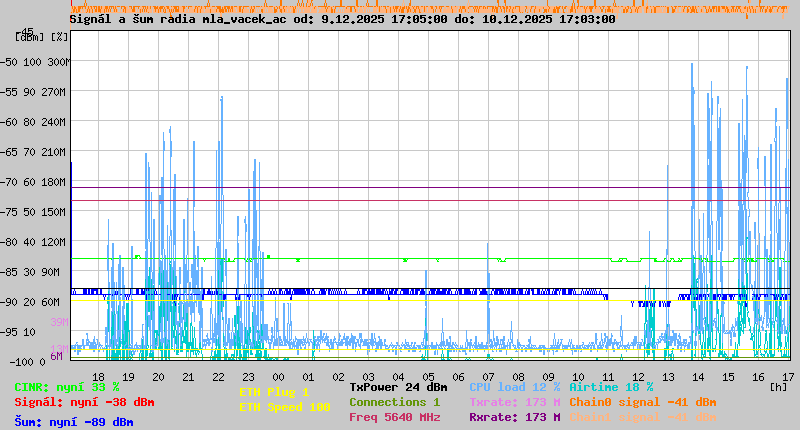Select the cyan Airtime legend entry
800x430 pixels.
tap(611, 387)
